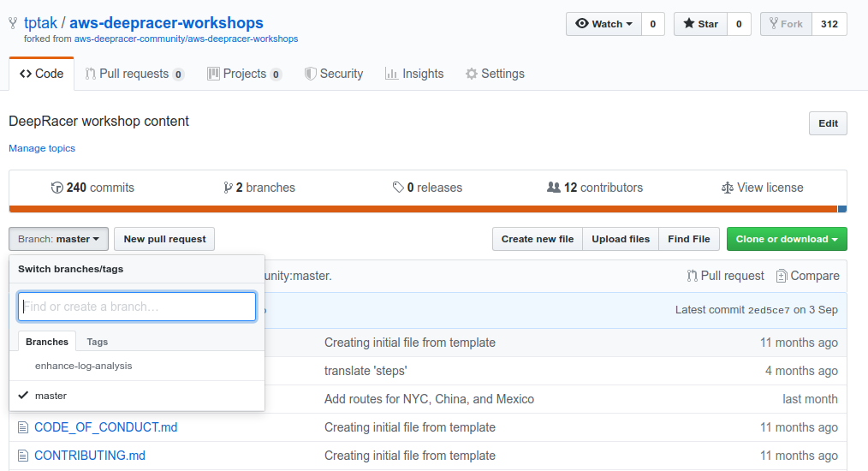The width and height of the screenshot is (868, 471).
Task: Click the Fork button
Action: pyautogui.click(x=786, y=24)
